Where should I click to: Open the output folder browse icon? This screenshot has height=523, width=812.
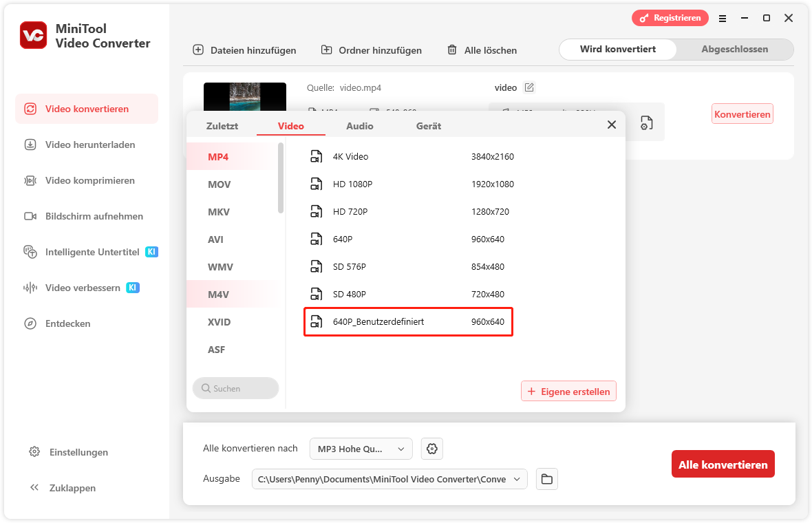(x=547, y=479)
